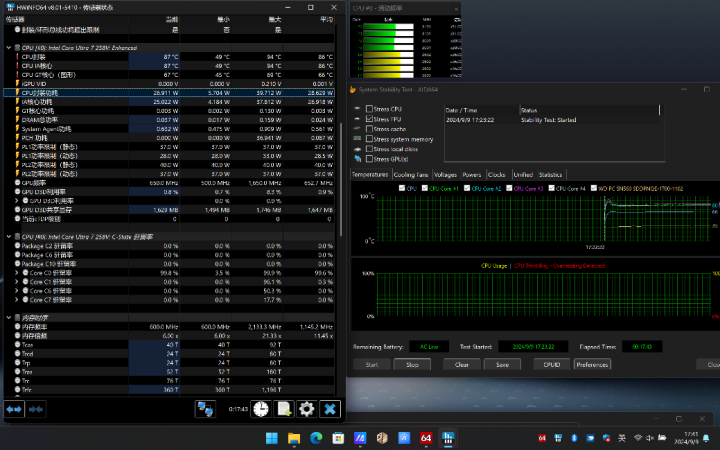720x450 pixels.
Task: Click HWiNFO shrink columns arrows button
Action: (x=35, y=409)
